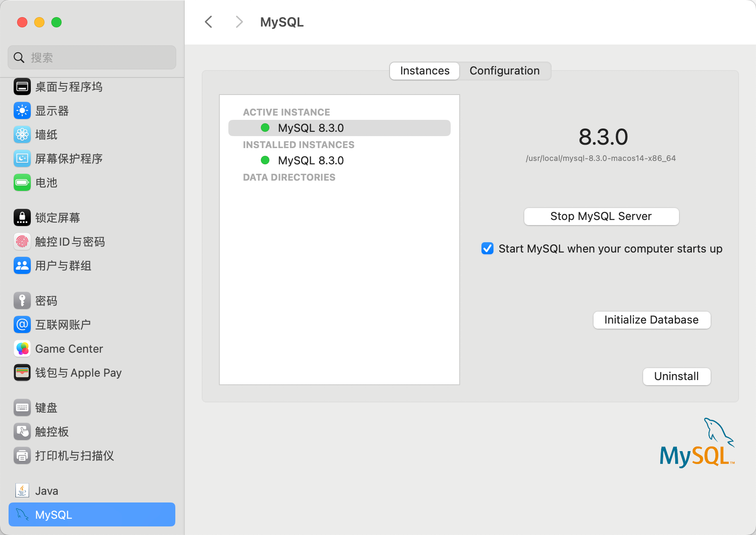Open the Keyboard icon (键盘)
Screen dimensions: 756x535
22,408
